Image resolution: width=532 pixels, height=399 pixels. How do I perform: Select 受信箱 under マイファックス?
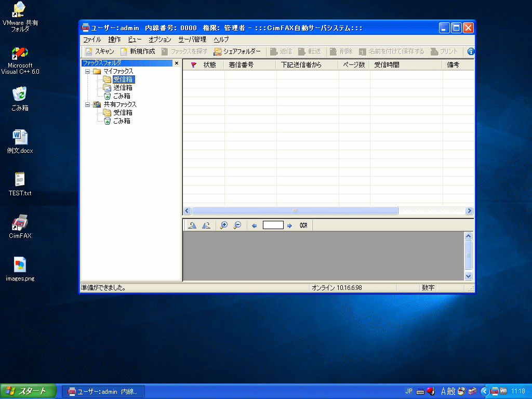[x=124, y=79]
